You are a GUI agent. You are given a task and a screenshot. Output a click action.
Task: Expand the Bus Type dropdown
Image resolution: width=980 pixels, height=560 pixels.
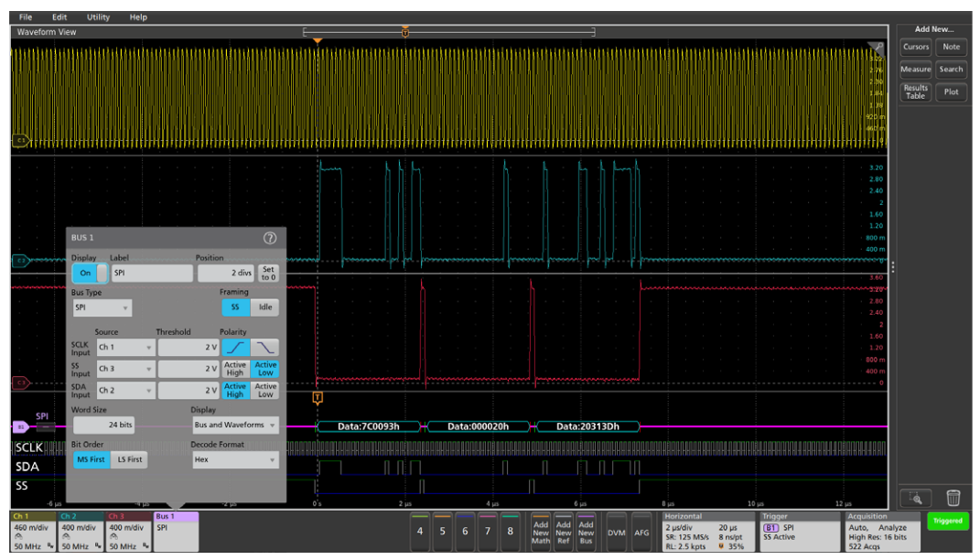pyautogui.click(x=101, y=307)
